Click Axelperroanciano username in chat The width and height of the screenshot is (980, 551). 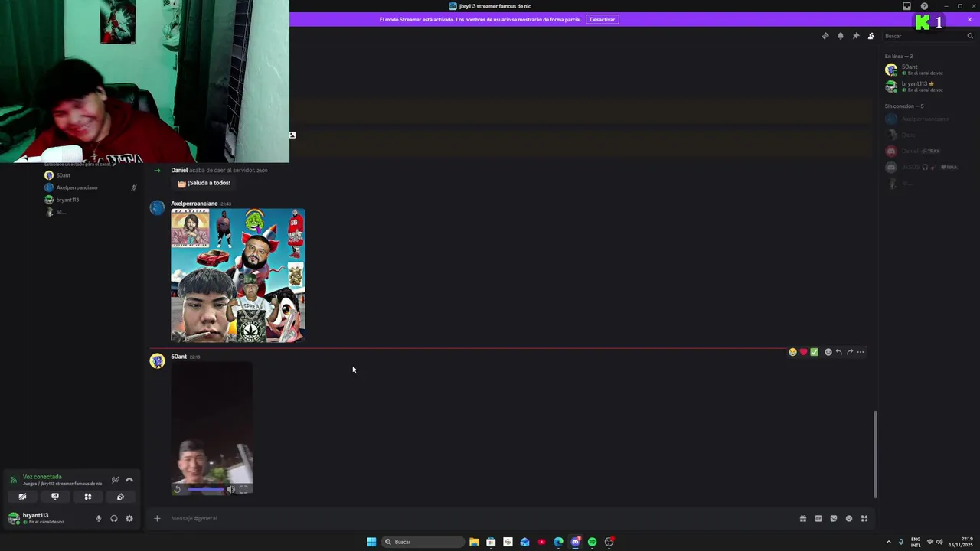pyautogui.click(x=194, y=204)
